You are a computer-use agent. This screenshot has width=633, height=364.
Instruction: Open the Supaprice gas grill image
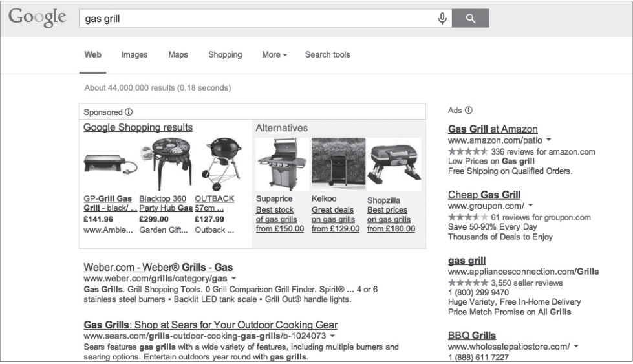point(282,164)
